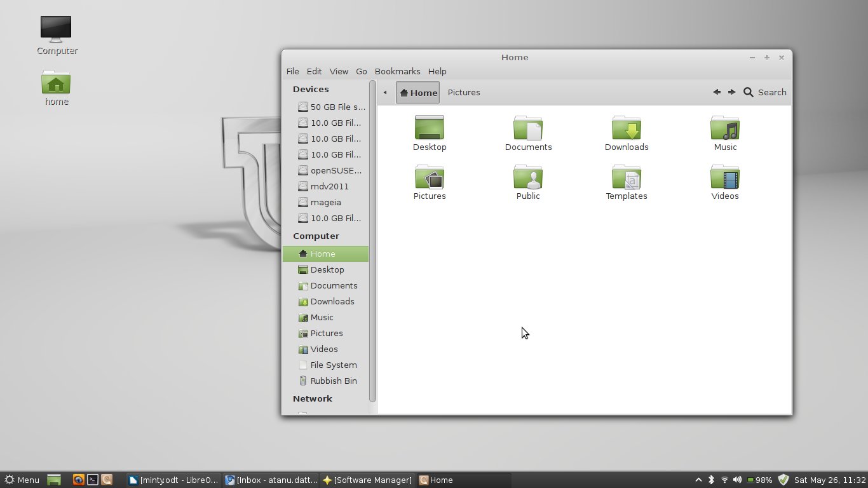
Task: Click the Pictures path bar button
Action: (464, 92)
